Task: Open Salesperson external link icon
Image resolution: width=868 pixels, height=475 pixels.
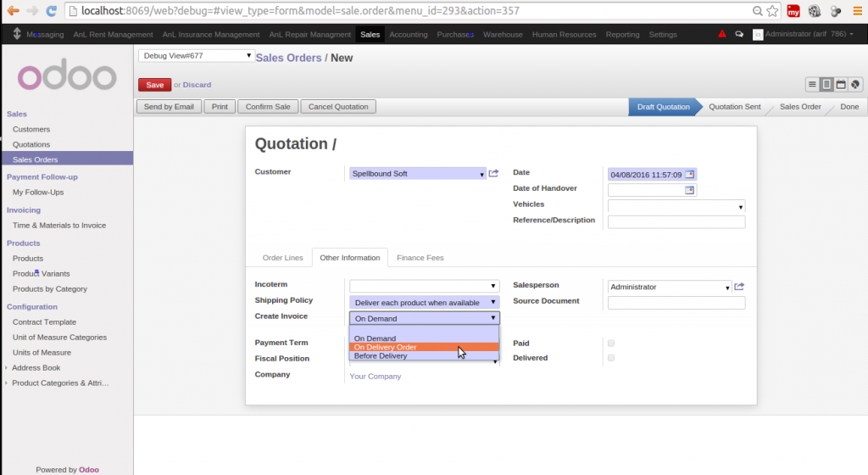Action: tap(739, 287)
